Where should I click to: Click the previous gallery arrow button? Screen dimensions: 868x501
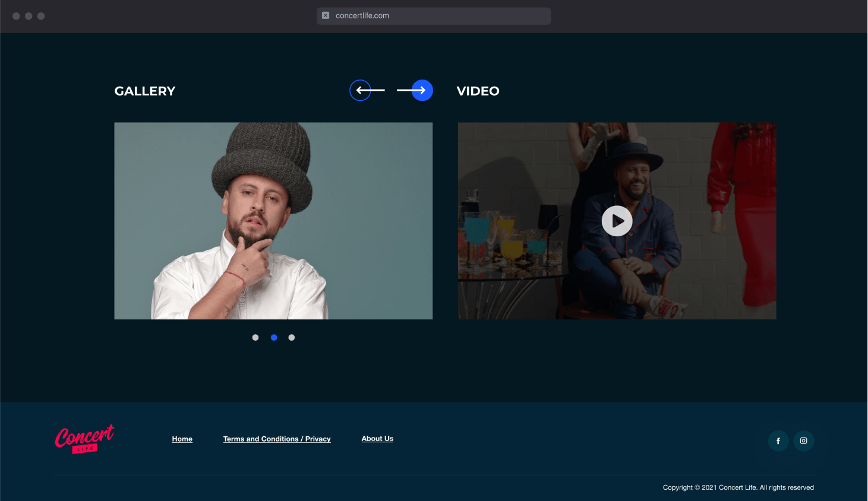[x=361, y=90]
